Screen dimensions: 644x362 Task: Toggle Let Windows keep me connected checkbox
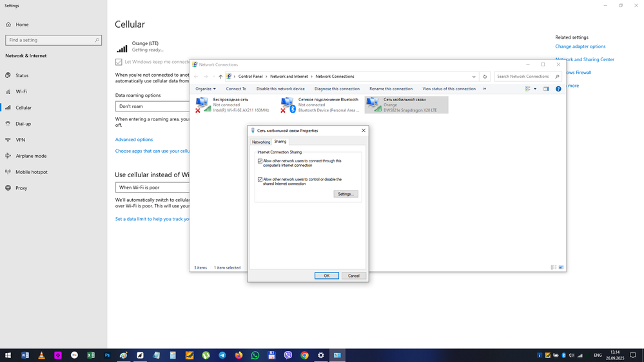click(119, 62)
